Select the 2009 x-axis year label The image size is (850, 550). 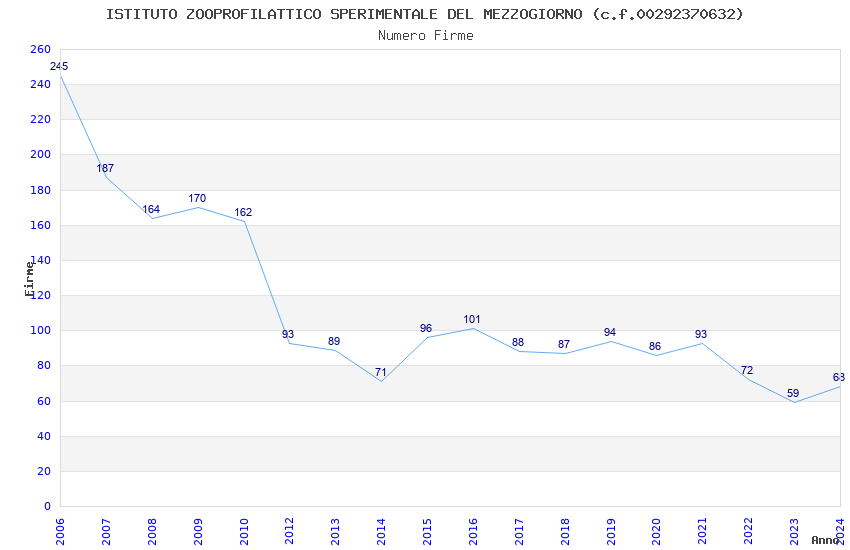198,532
